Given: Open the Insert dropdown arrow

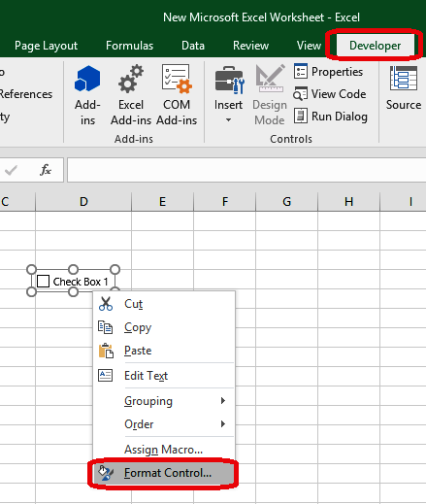Looking at the screenshot, I should (x=228, y=120).
